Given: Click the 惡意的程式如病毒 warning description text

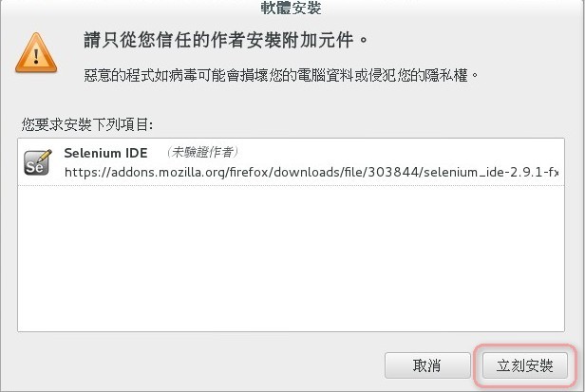Looking at the screenshot, I should coord(281,76).
